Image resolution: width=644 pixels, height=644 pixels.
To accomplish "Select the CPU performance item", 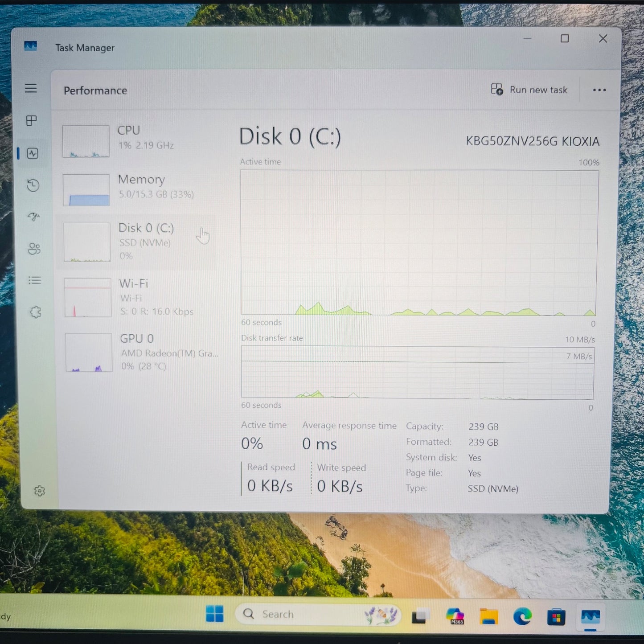I will (138, 141).
